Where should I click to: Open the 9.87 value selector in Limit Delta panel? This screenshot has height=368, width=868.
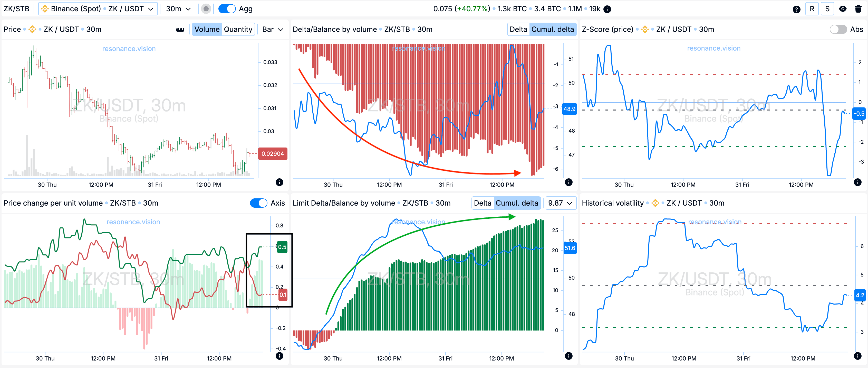pos(560,203)
